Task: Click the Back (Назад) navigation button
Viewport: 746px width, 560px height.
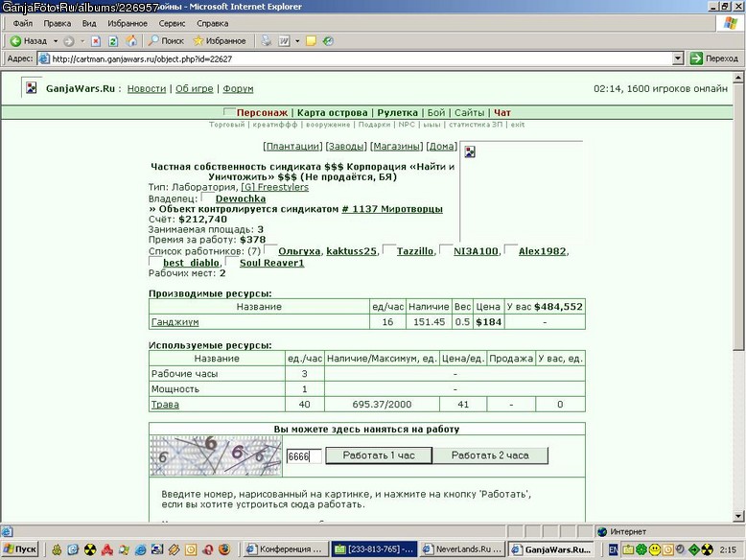Action: (x=29, y=41)
